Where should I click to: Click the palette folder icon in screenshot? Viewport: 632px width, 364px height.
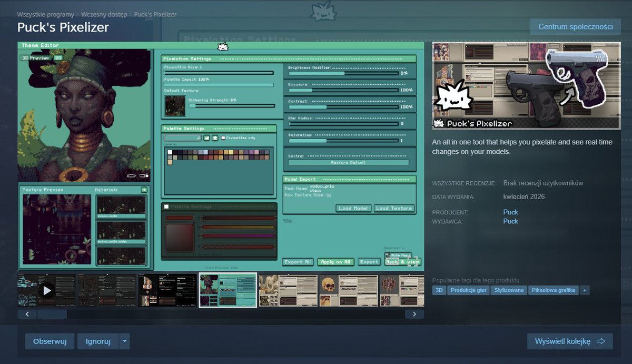[x=207, y=137]
